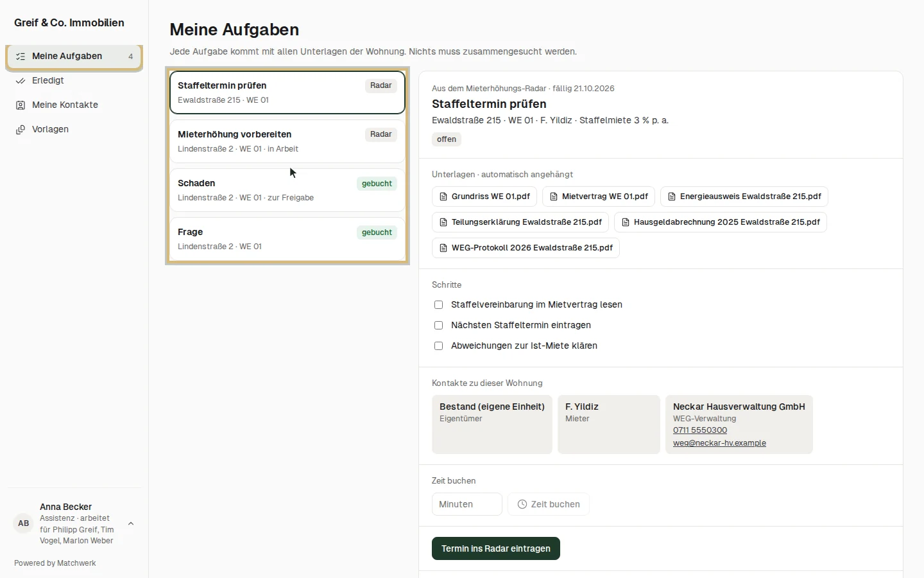This screenshot has width=924, height=578.
Task: Check Nächsten Staffeltermin eintragen
Action: coord(439,326)
